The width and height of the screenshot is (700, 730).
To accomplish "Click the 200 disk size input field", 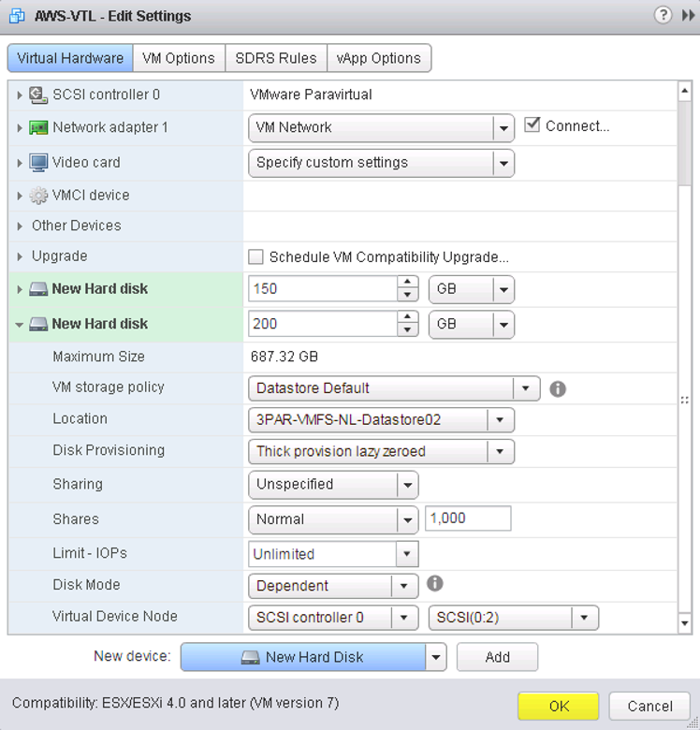I will click(323, 324).
